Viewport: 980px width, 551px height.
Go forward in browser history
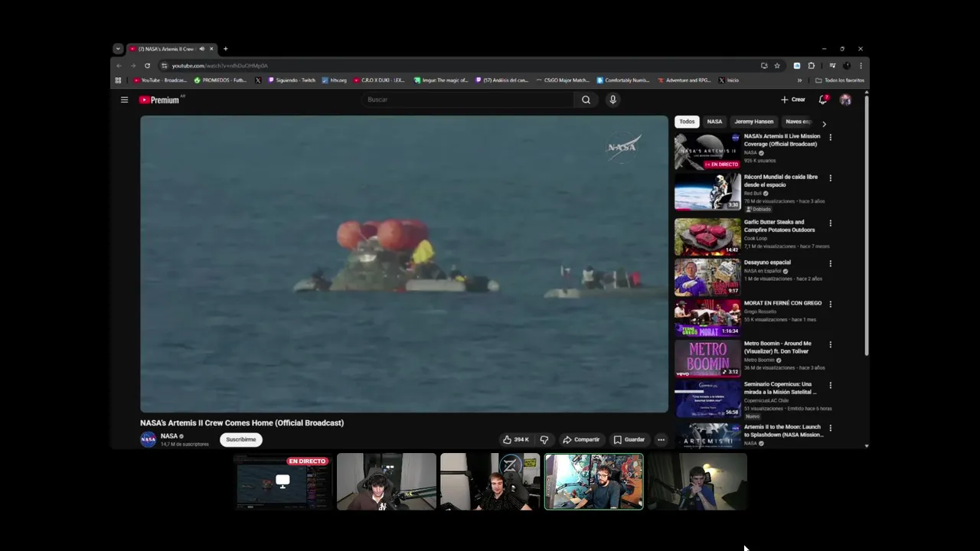tap(132, 66)
